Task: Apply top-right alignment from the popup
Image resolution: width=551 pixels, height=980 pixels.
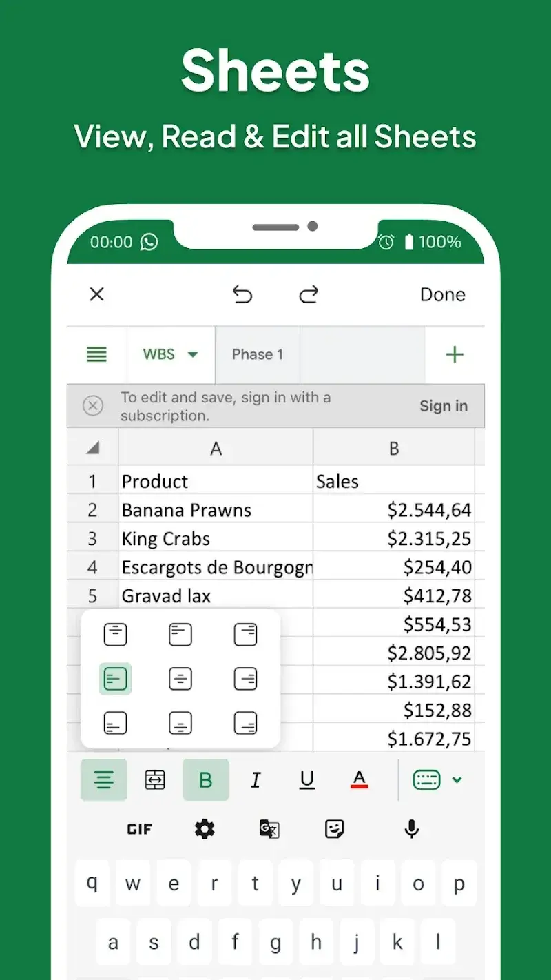Action: [246, 633]
